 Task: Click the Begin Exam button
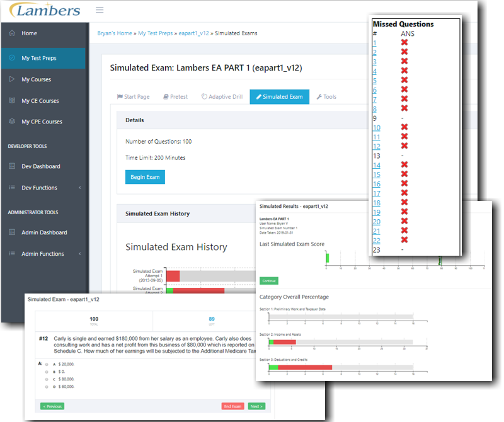(145, 177)
